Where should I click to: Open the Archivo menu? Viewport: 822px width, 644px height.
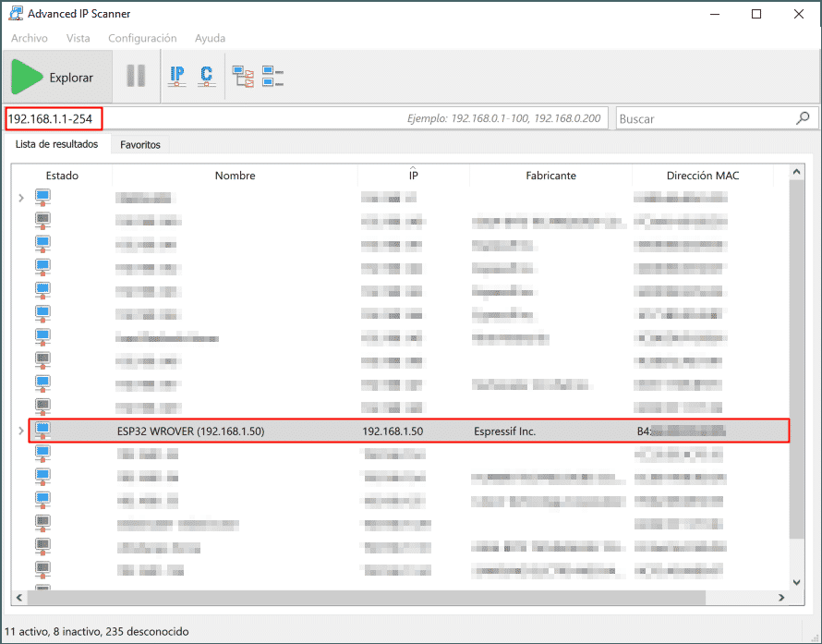pyautogui.click(x=30, y=38)
